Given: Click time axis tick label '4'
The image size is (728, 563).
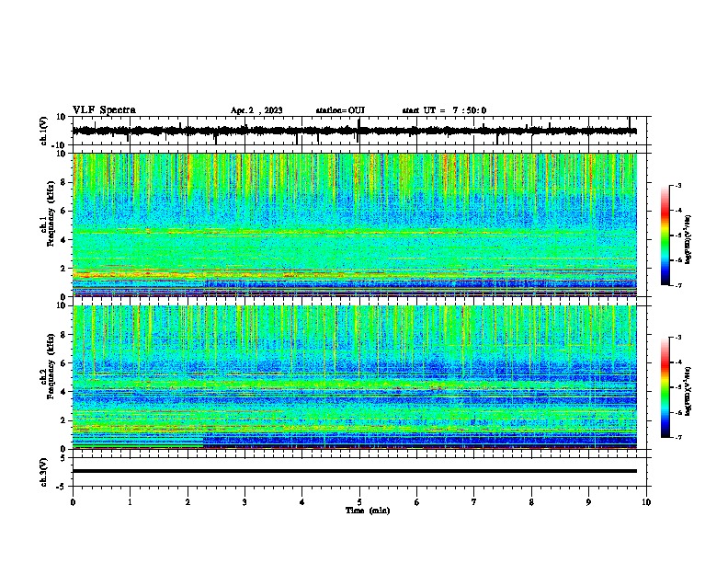Looking at the screenshot, I should [302, 502].
